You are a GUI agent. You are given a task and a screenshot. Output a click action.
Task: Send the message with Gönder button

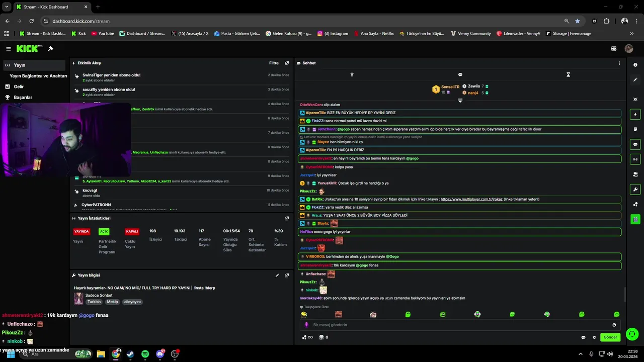click(x=610, y=337)
